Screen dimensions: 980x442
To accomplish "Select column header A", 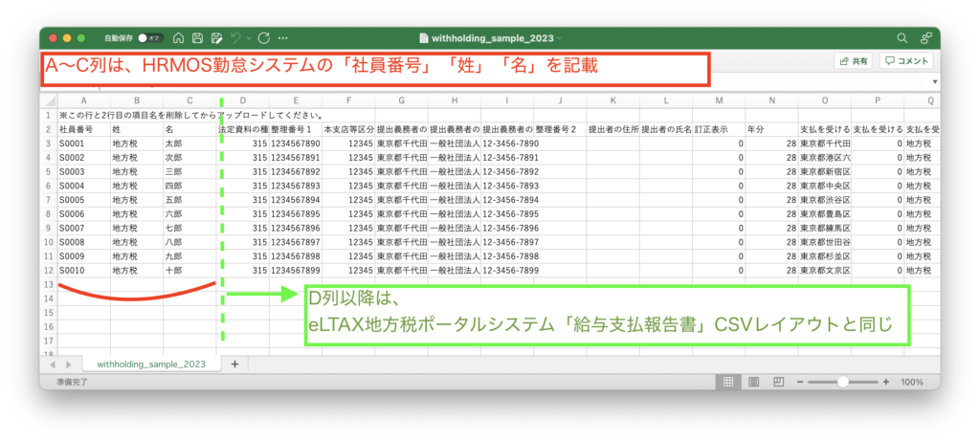I will click(x=83, y=99).
